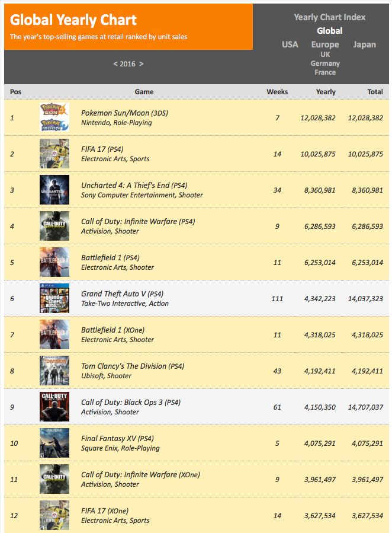392x533 pixels.
Task: Click the Battlefield 1 (PS4) cover thumbnail
Action: click(x=54, y=262)
